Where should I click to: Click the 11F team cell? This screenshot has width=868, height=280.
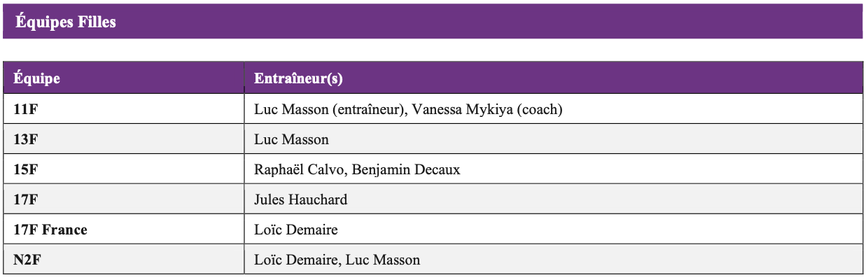point(124,109)
